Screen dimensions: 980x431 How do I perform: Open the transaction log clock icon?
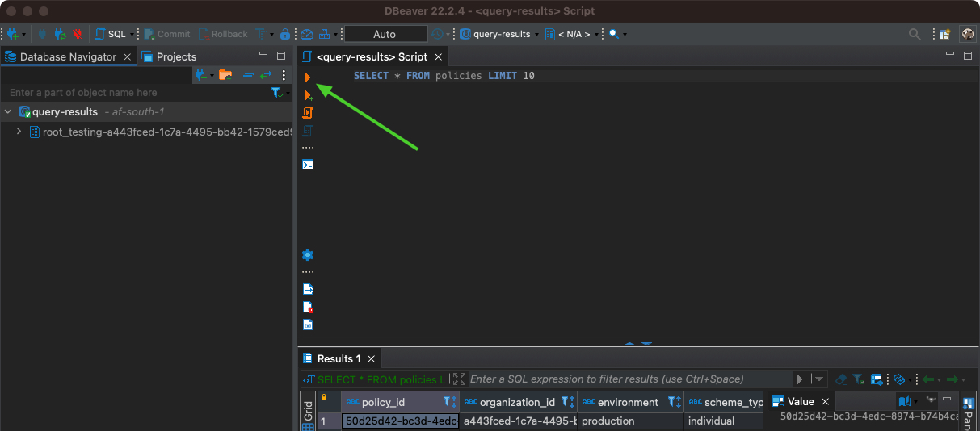(x=437, y=34)
